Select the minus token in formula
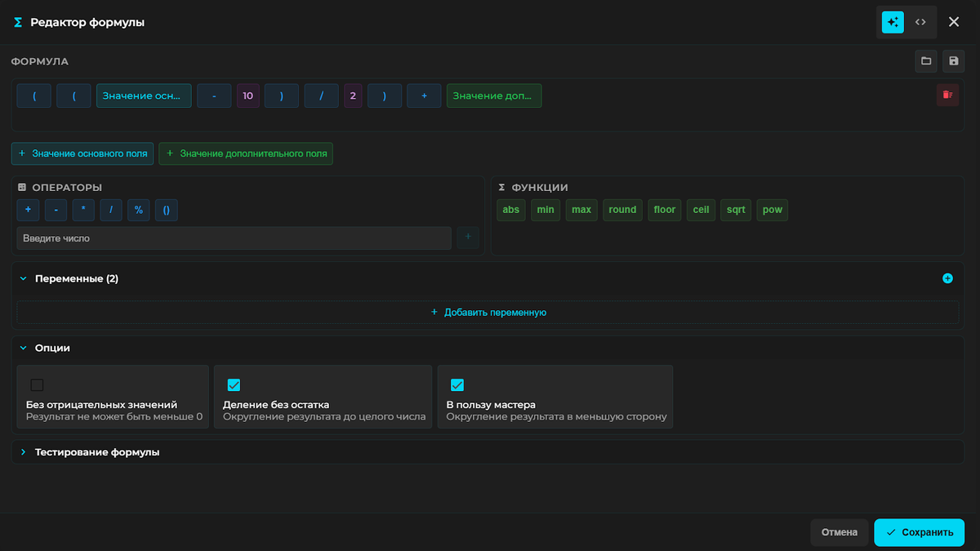The image size is (980, 551). click(x=214, y=96)
